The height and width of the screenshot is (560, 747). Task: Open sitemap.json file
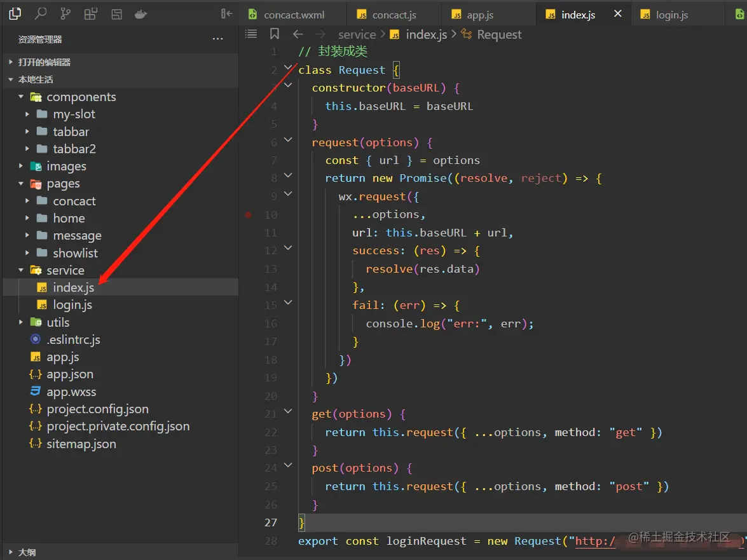point(119,444)
